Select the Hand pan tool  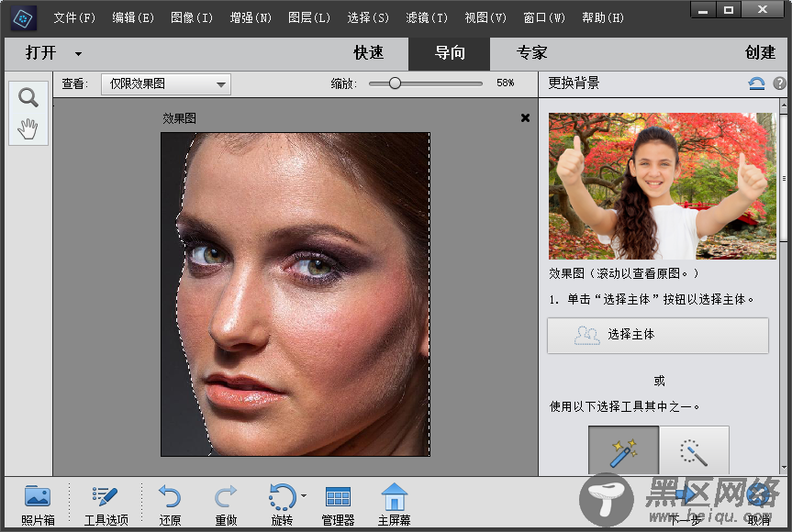pos(28,128)
